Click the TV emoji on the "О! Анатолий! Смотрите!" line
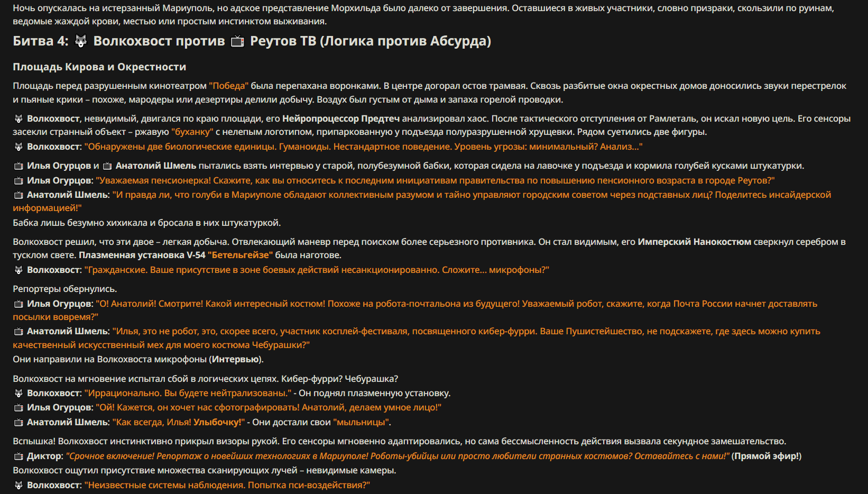This screenshot has width=868, height=494. click(19, 304)
